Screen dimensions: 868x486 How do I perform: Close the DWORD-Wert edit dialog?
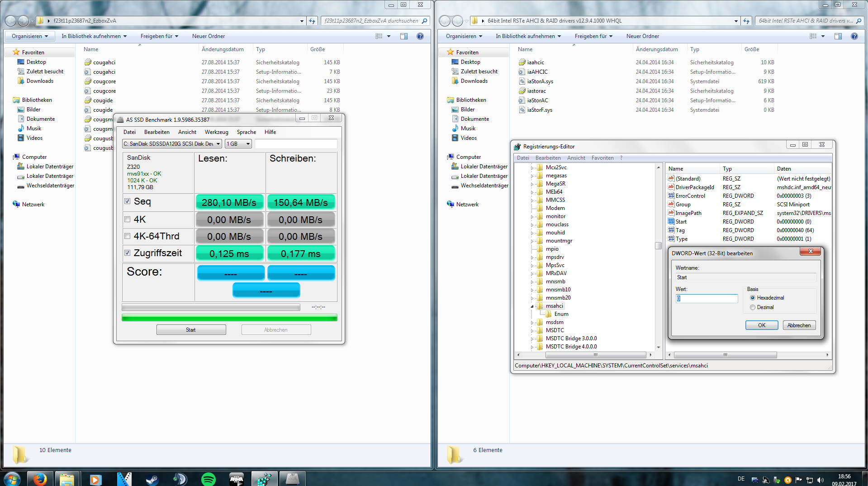coord(811,252)
